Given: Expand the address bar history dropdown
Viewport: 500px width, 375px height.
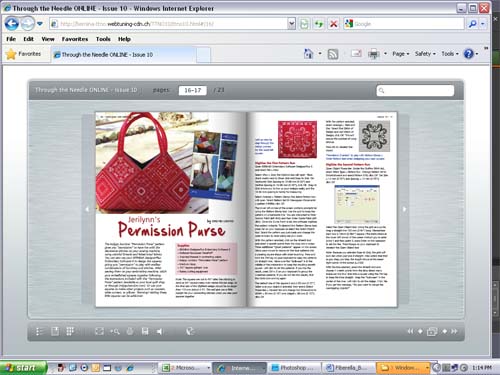Looking at the screenshot, I should [x=291, y=24].
